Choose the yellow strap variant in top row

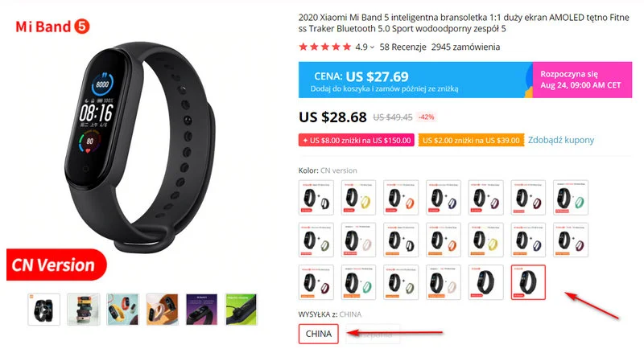(x=358, y=198)
